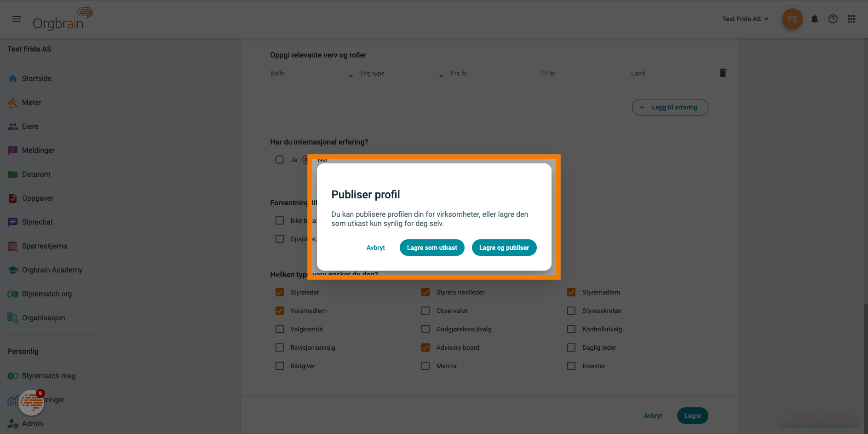Click the Oppgaver task icon
The width and height of the screenshot is (868, 434).
coord(13,198)
